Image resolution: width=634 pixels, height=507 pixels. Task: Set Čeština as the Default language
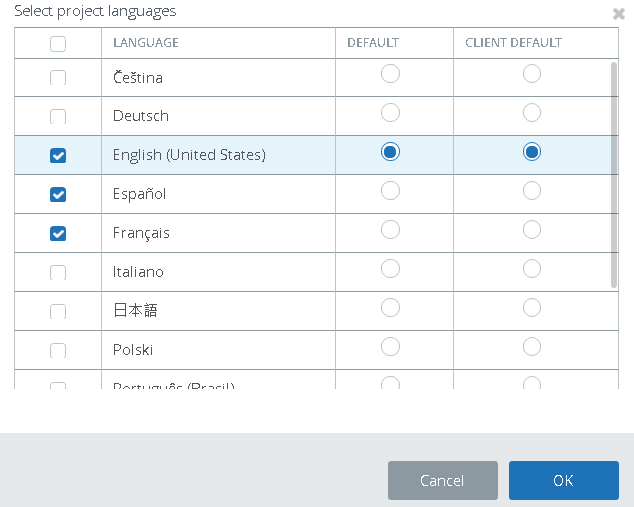[390, 73]
